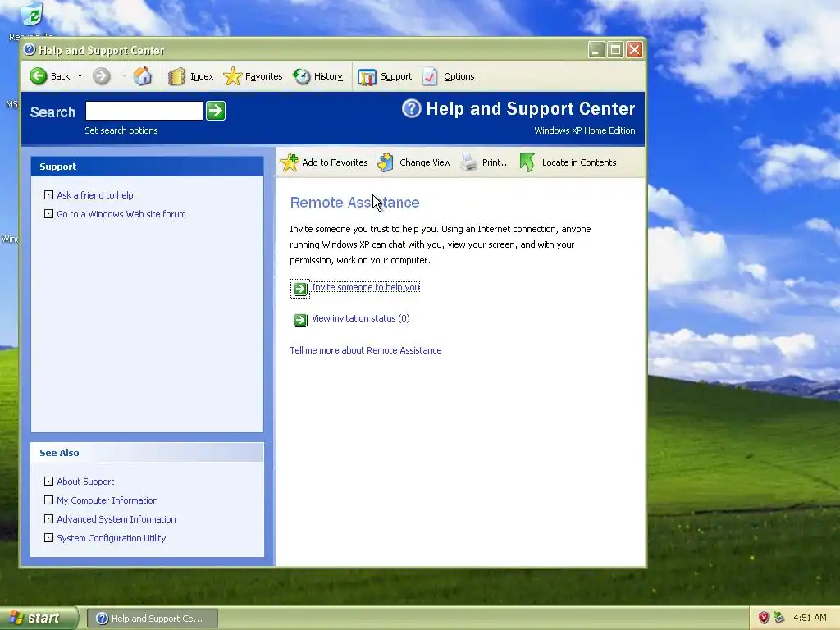Click the Support panel header
The image size is (840, 630).
(147, 167)
